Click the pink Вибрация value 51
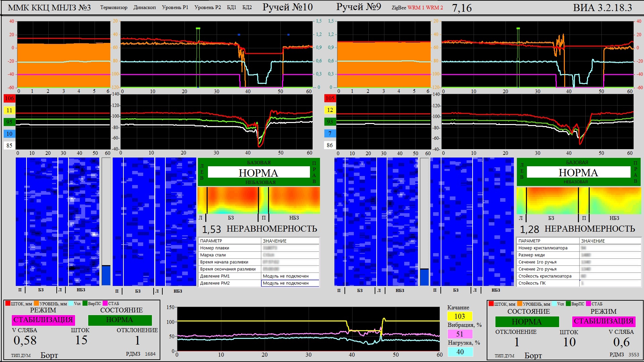 pos(460,334)
